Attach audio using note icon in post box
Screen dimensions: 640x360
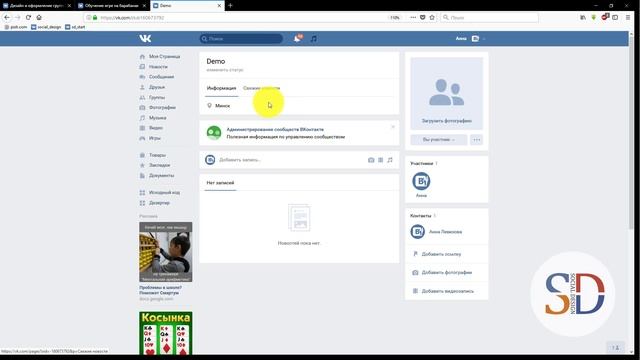(x=390, y=160)
